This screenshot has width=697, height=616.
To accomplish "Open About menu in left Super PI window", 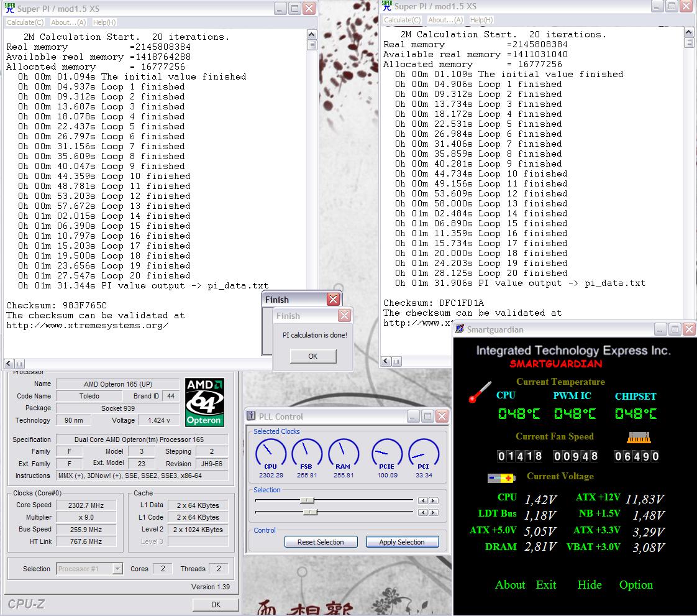I will [x=68, y=22].
